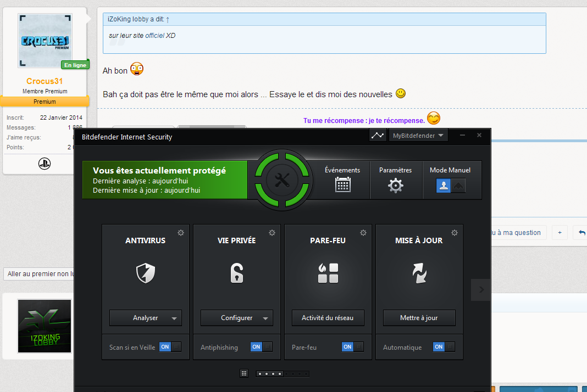This screenshot has height=392, width=587.
Task: Open Vie Privée module settings gear
Action: pyautogui.click(x=272, y=233)
